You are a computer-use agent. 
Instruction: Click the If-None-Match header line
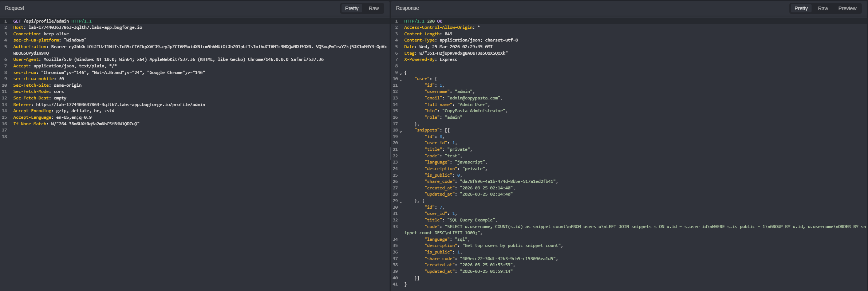[76, 124]
